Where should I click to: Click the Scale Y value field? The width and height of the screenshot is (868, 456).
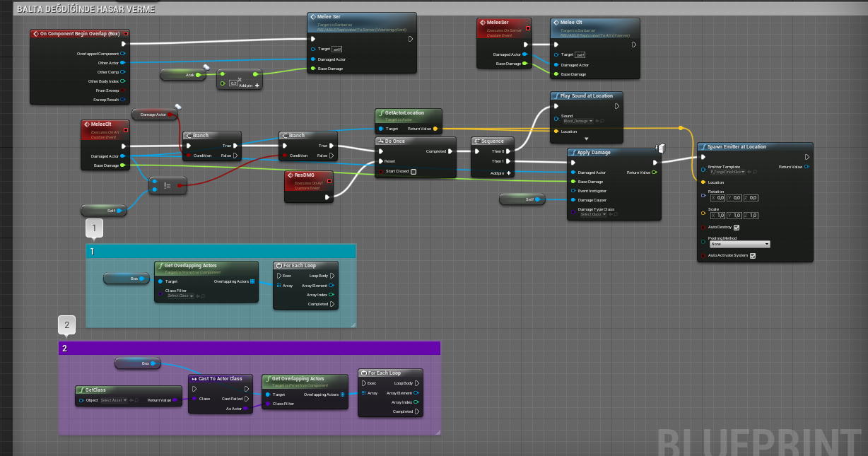(734, 215)
